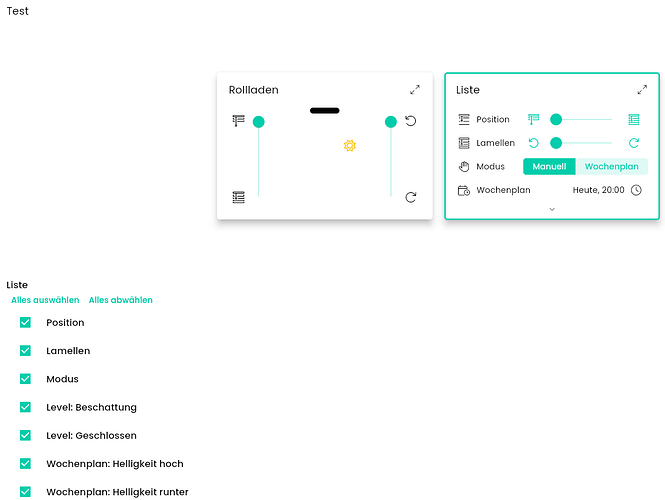Click the clock icon beside Heute, 20:00
665x500 pixels.
point(636,190)
